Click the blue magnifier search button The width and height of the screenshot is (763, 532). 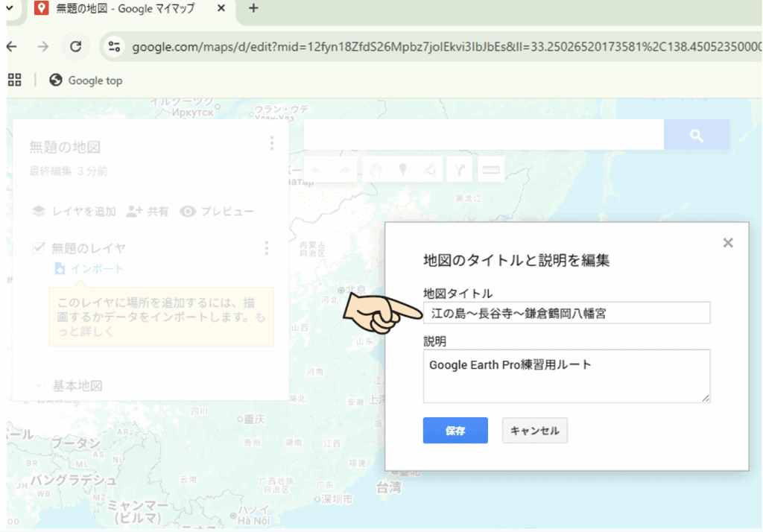[x=697, y=135]
